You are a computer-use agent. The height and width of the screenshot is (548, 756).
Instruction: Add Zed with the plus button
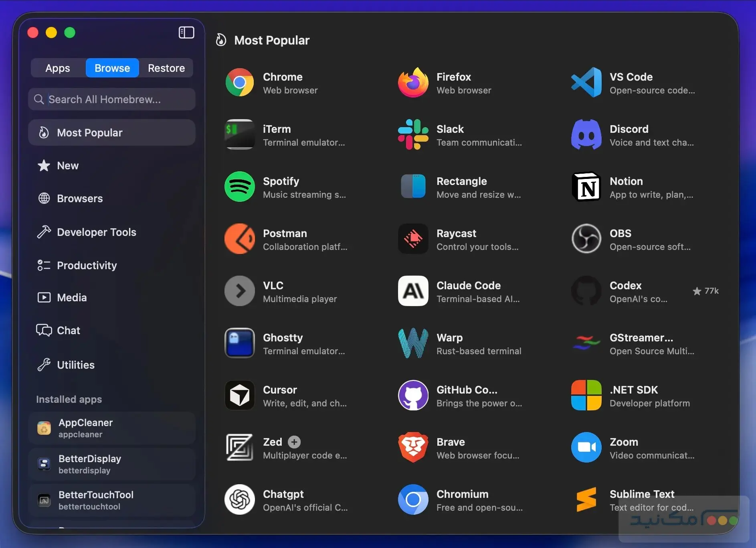(x=294, y=442)
